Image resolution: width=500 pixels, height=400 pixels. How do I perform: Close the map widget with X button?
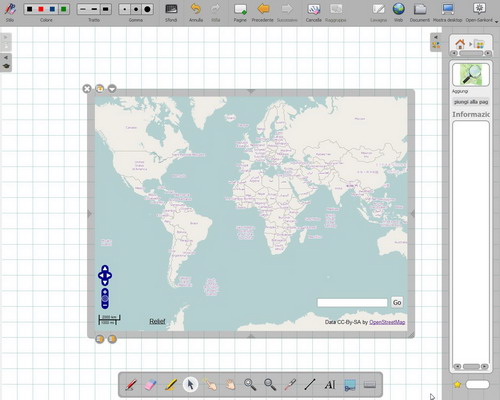coord(87,89)
